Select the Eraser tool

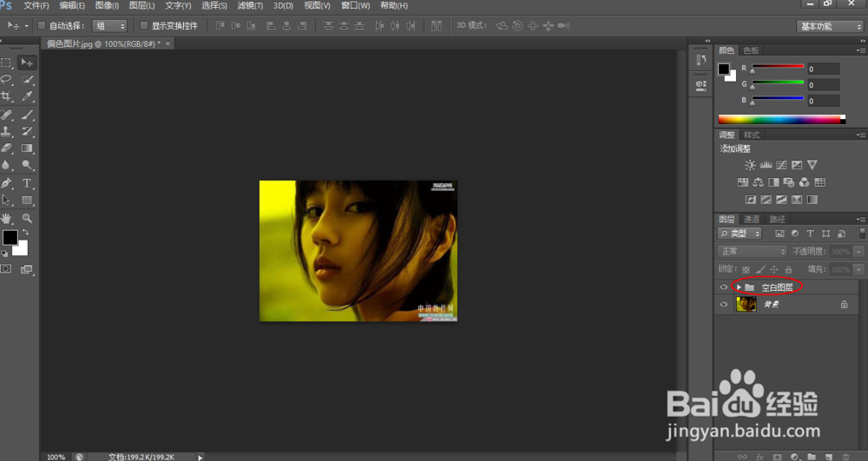(7, 148)
